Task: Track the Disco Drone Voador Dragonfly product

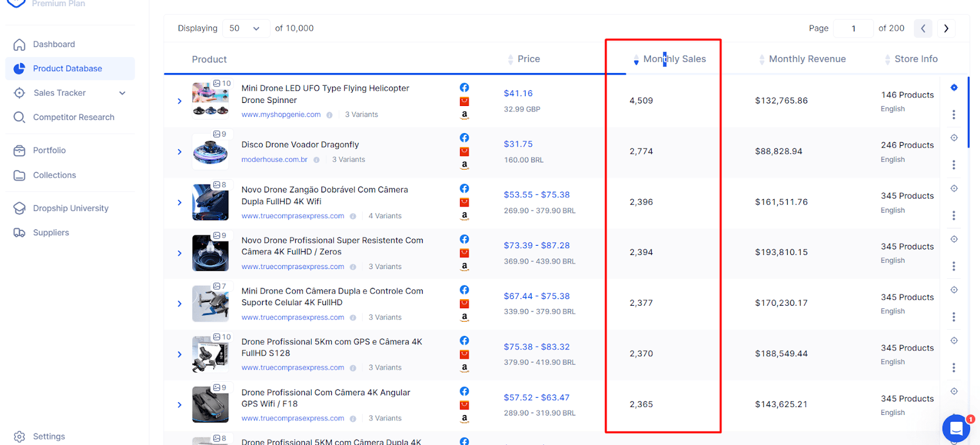Action: pos(954,138)
